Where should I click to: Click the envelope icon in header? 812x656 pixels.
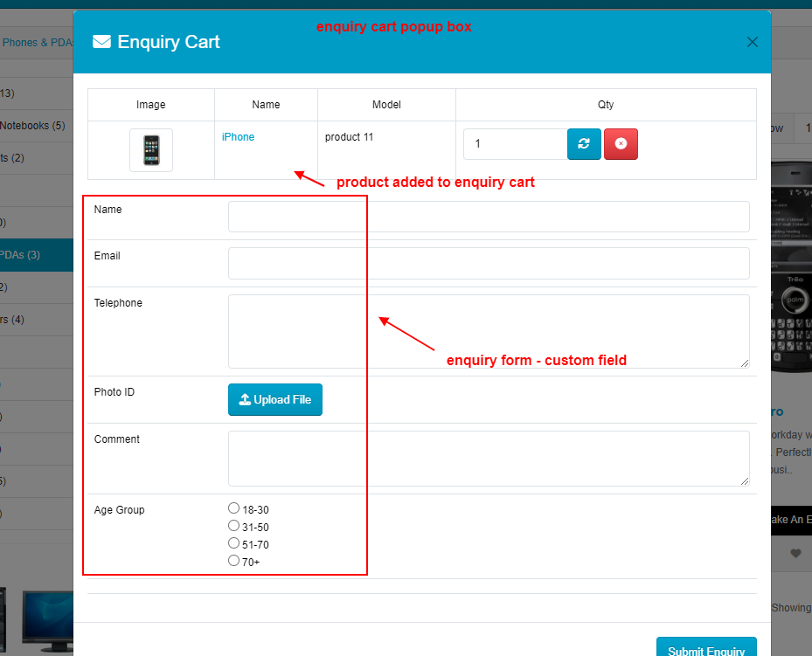click(101, 42)
